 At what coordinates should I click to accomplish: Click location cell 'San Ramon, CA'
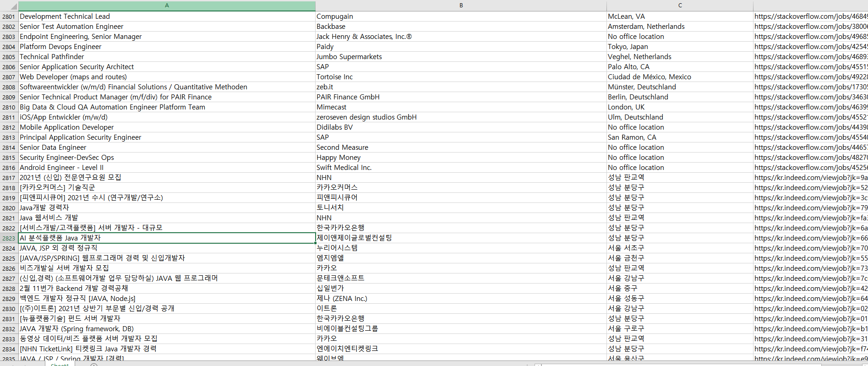pyautogui.click(x=680, y=137)
